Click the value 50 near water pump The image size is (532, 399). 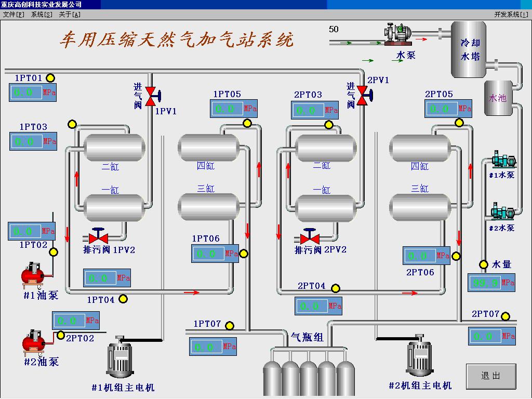[334, 29]
